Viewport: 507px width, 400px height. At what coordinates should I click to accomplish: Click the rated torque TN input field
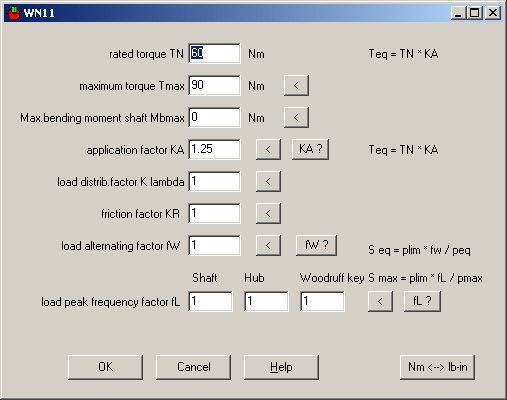click(x=214, y=53)
